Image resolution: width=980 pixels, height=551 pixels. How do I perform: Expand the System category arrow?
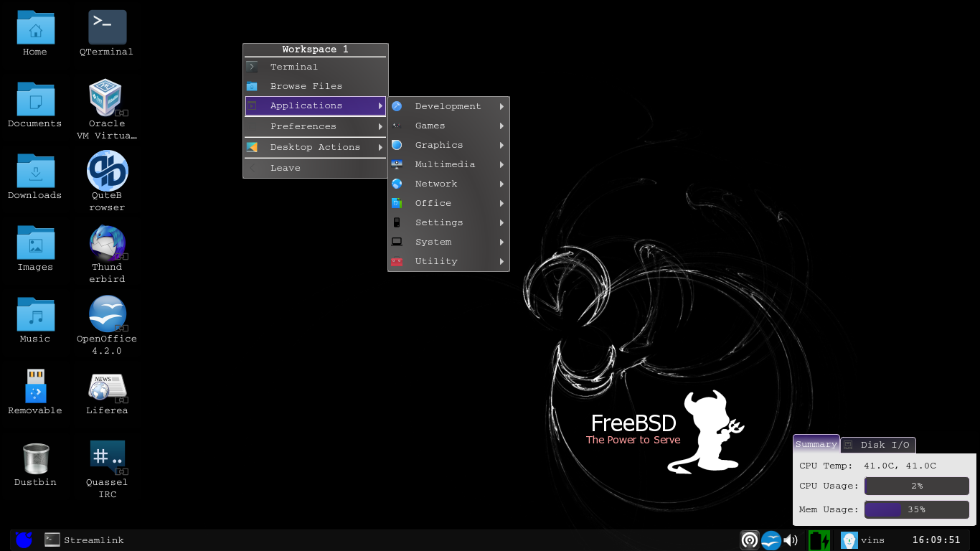[501, 242]
